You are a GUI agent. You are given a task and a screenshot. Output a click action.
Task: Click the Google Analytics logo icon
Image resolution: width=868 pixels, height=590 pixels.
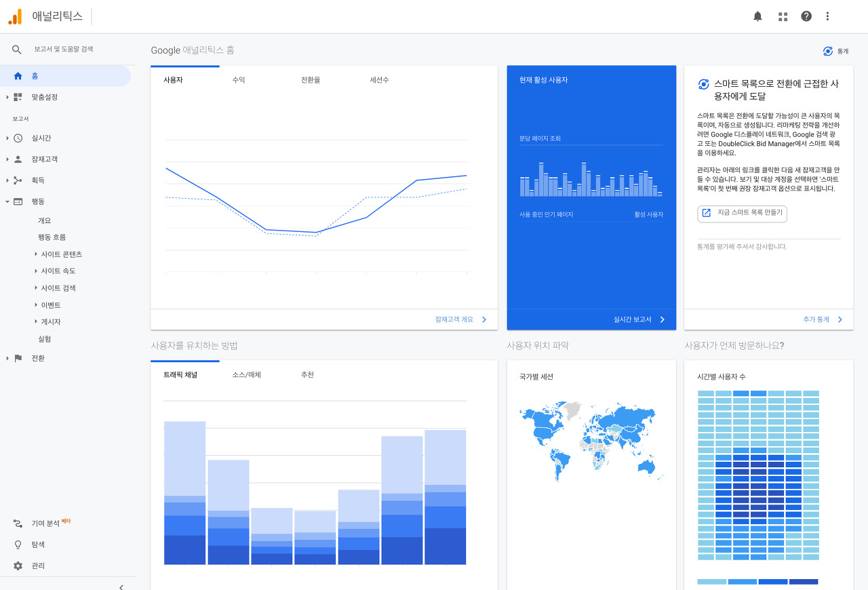(x=15, y=16)
